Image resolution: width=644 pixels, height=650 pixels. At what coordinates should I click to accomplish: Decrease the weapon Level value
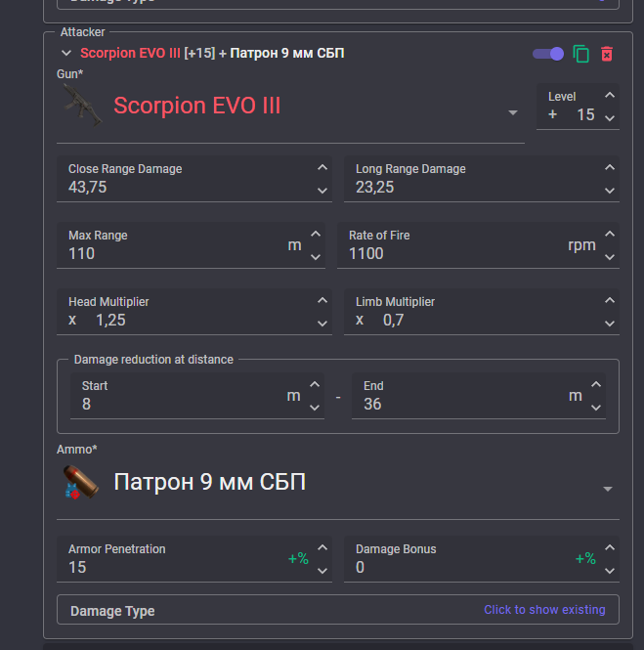click(610, 118)
